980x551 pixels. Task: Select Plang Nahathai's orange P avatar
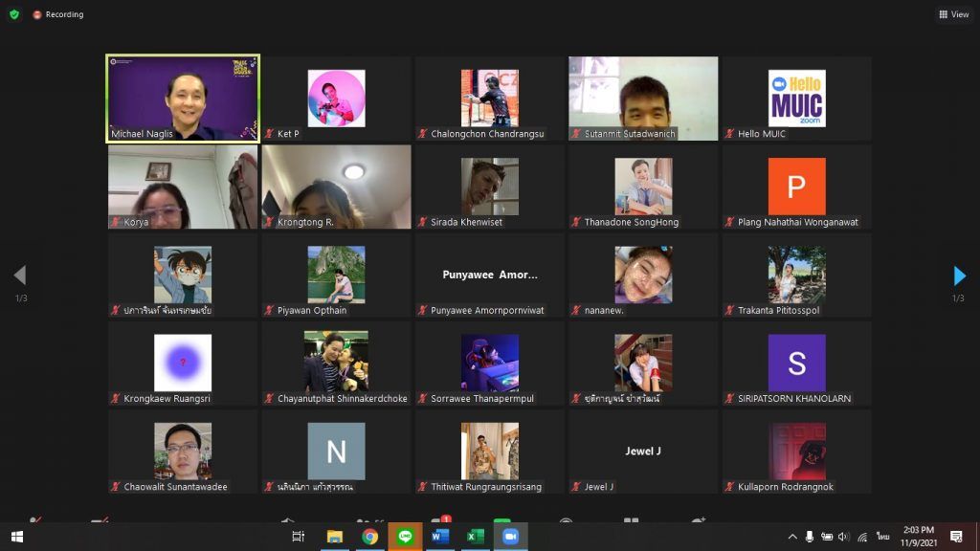pyautogui.click(x=796, y=187)
